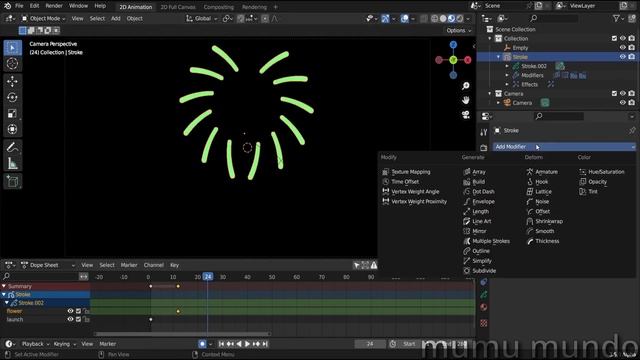Collapse the Stroke object in outliner
640x360 pixels.
(498, 57)
